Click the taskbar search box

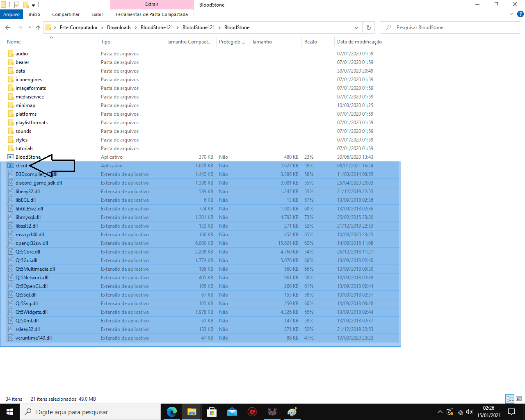tap(90, 412)
